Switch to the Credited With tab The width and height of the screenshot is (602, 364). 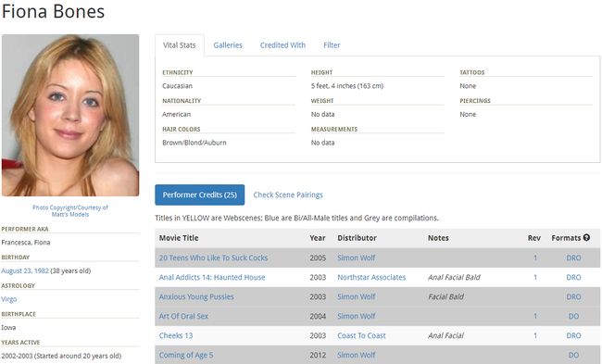pyautogui.click(x=282, y=45)
